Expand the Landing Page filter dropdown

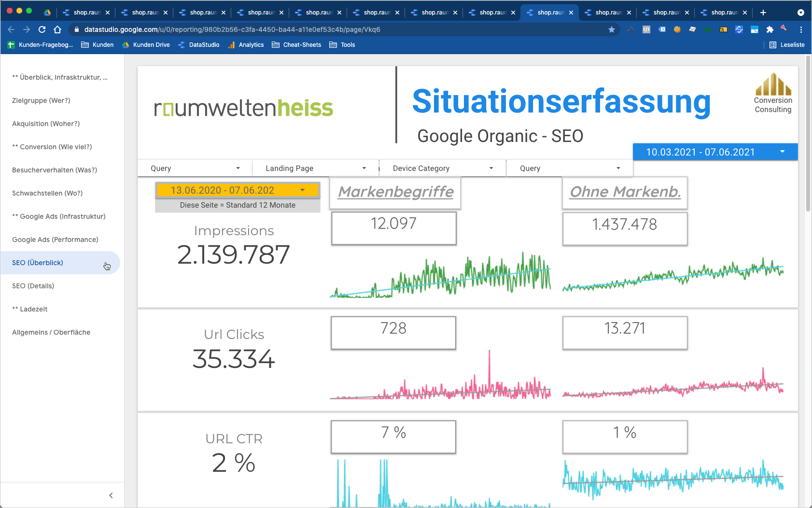tap(316, 169)
